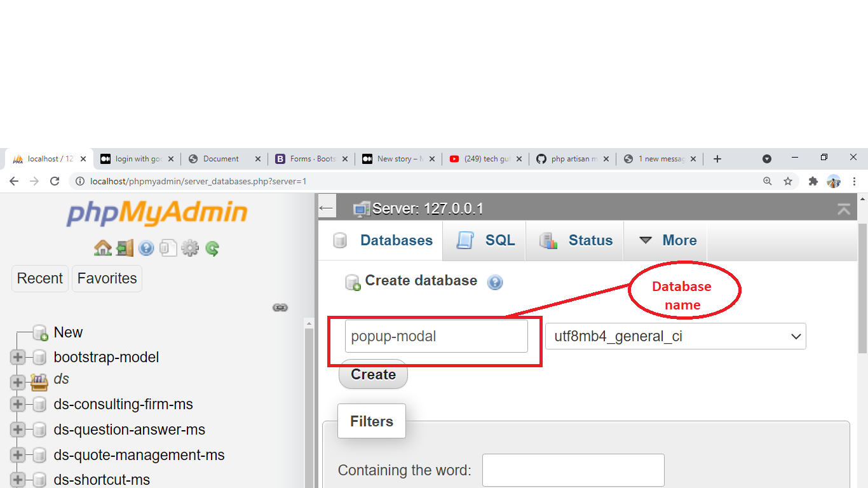Open the MySQL documentation pages icon

168,248
